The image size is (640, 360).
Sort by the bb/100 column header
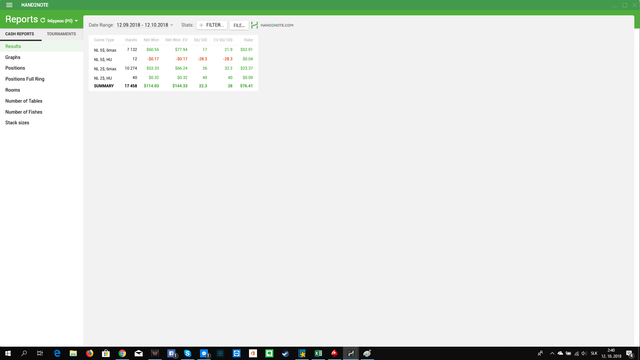[x=200, y=40]
